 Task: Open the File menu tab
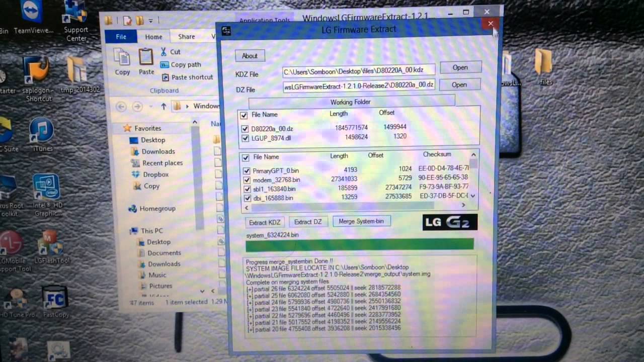click(121, 37)
